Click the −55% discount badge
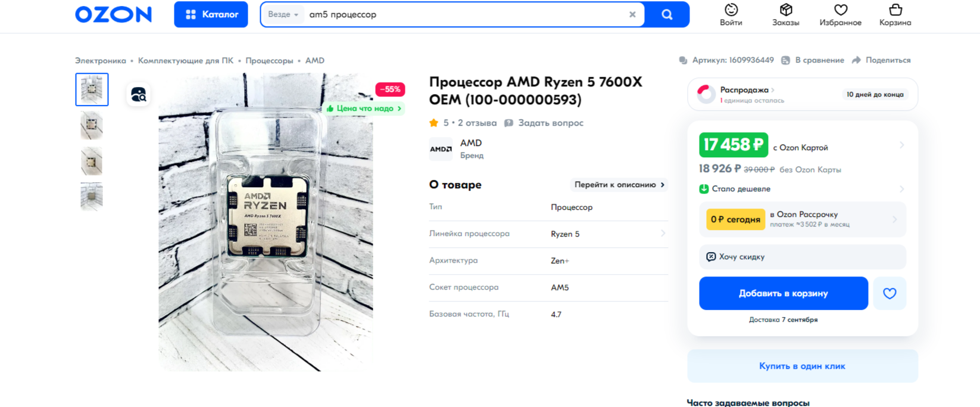980x407 pixels. [390, 89]
